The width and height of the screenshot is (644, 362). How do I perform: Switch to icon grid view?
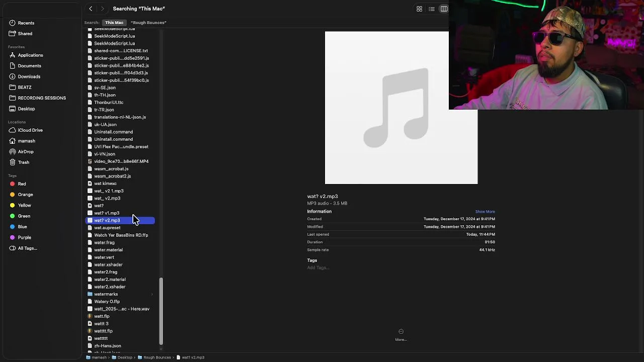click(x=419, y=9)
